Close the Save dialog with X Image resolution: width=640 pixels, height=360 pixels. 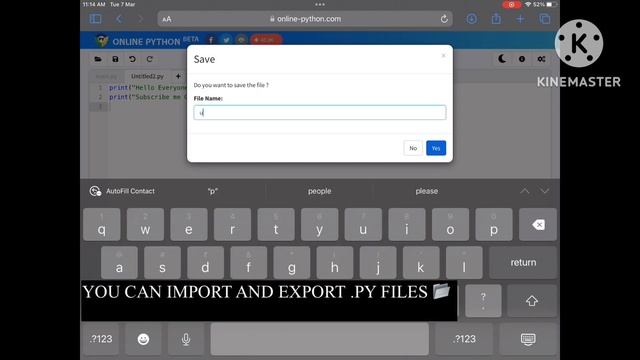pyautogui.click(x=443, y=56)
